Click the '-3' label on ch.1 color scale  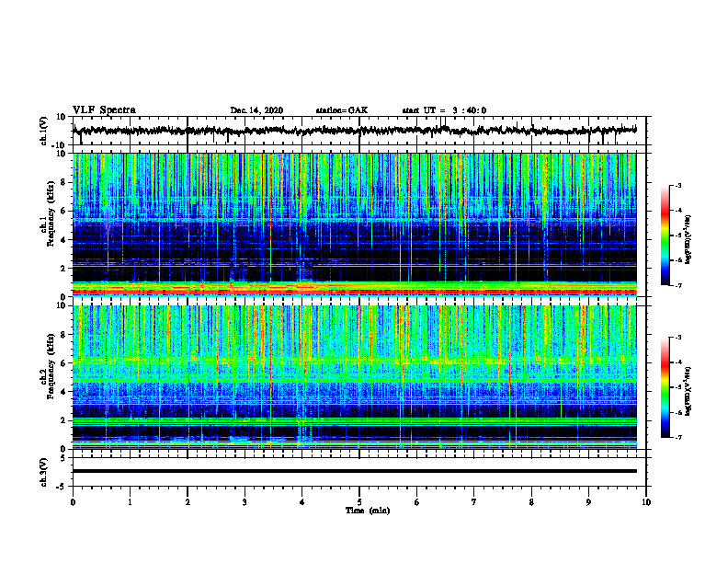click(677, 186)
